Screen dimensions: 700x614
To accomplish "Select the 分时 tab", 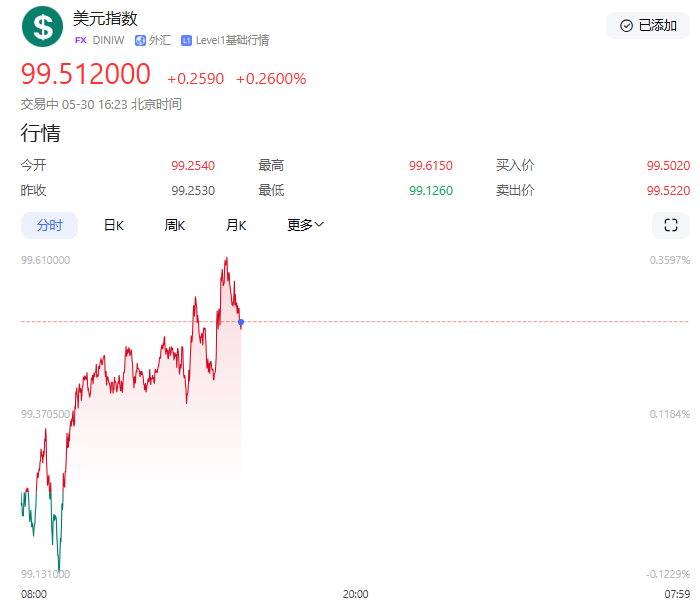I will click(50, 225).
